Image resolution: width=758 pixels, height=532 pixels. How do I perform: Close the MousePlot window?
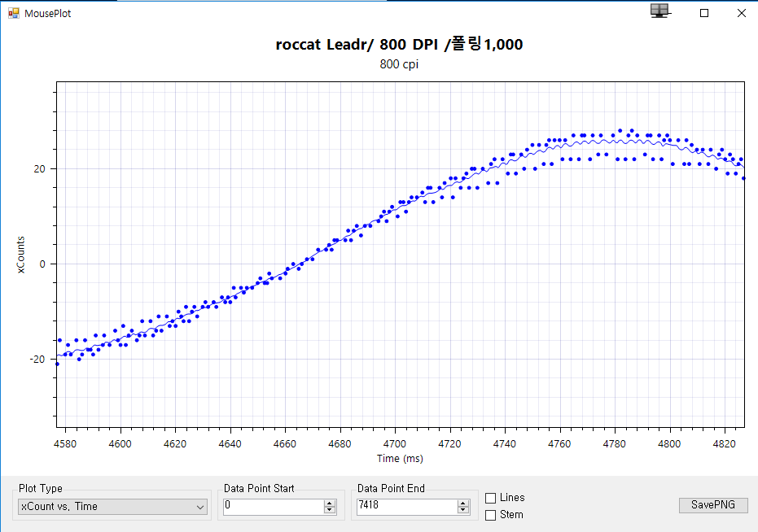pyautogui.click(x=741, y=13)
